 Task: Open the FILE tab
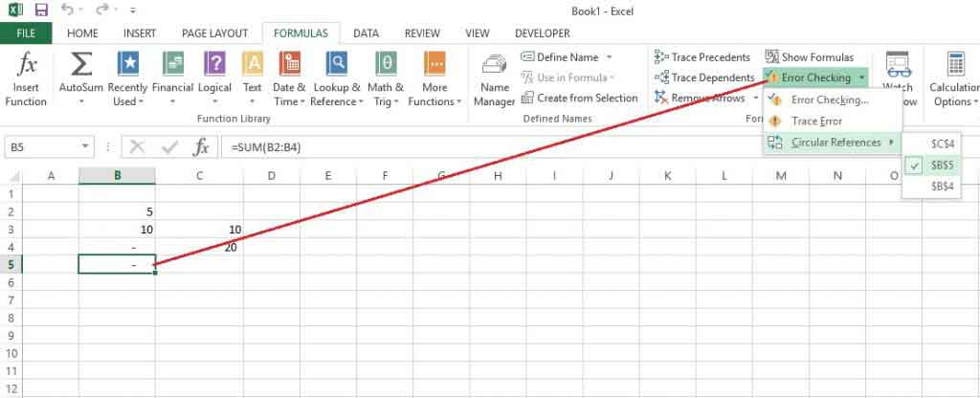click(x=26, y=33)
